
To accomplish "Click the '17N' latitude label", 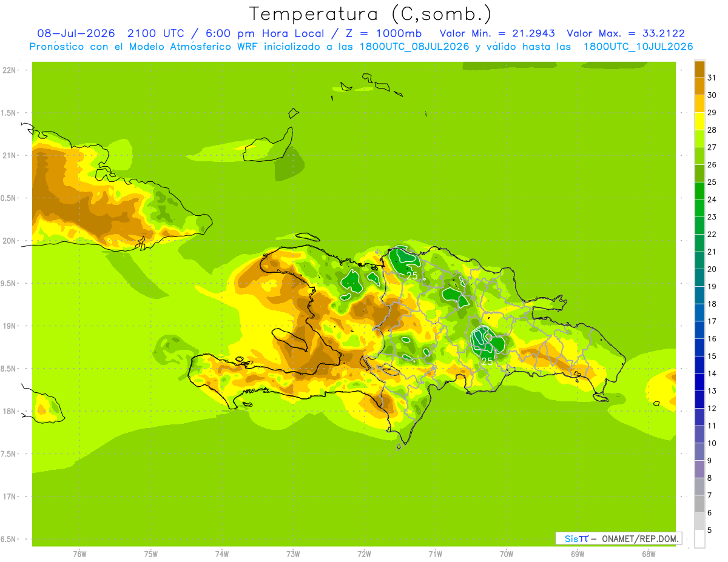I will pyautogui.click(x=9, y=497).
